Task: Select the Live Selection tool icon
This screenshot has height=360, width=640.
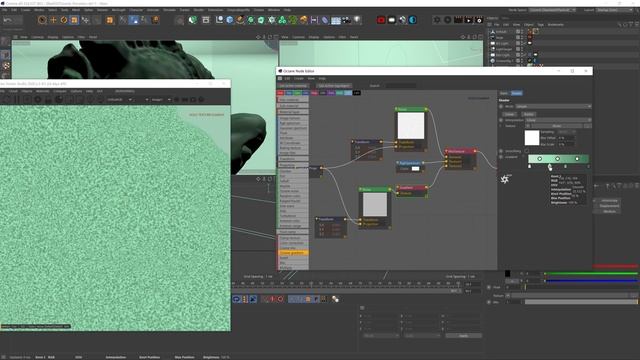Action: [42, 20]
